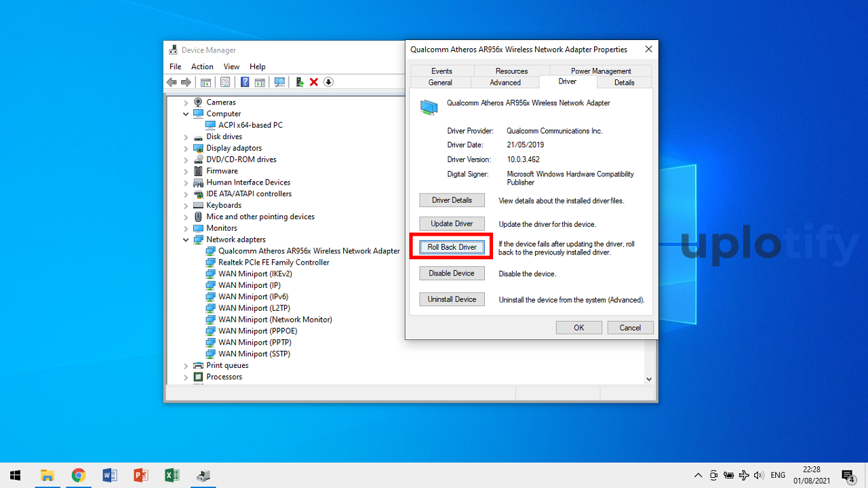
Task: Expand Mice and other pointing devices
Action: [x=186, y=217]
